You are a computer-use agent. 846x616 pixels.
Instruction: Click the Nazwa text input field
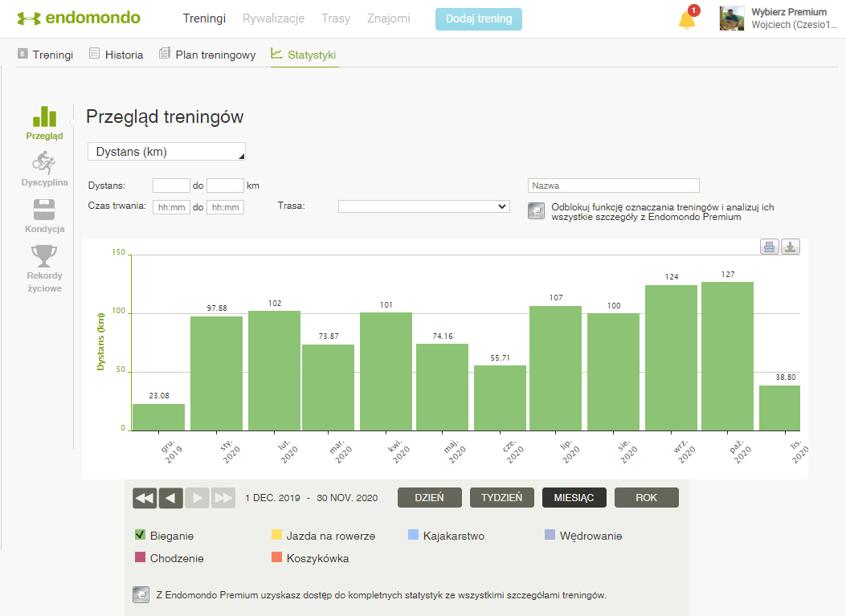pyautogui.click(x=614, y=186)
